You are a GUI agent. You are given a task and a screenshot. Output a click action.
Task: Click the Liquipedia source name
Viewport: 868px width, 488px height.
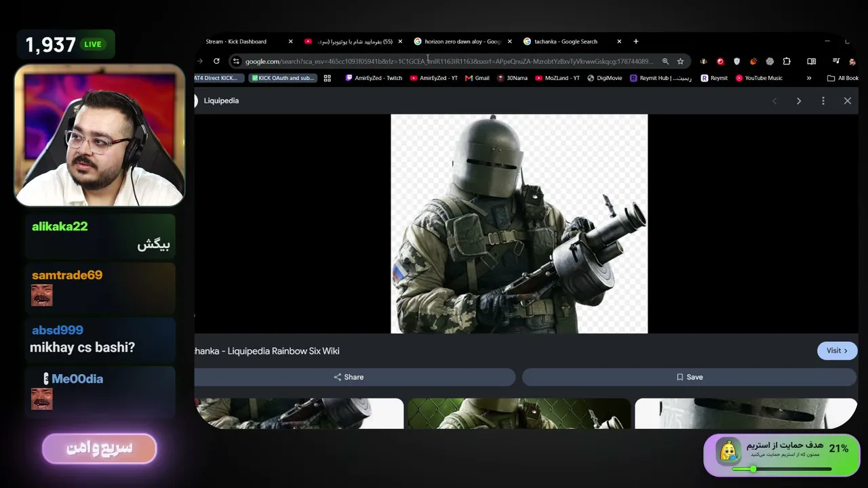click(x=221, y=101)
